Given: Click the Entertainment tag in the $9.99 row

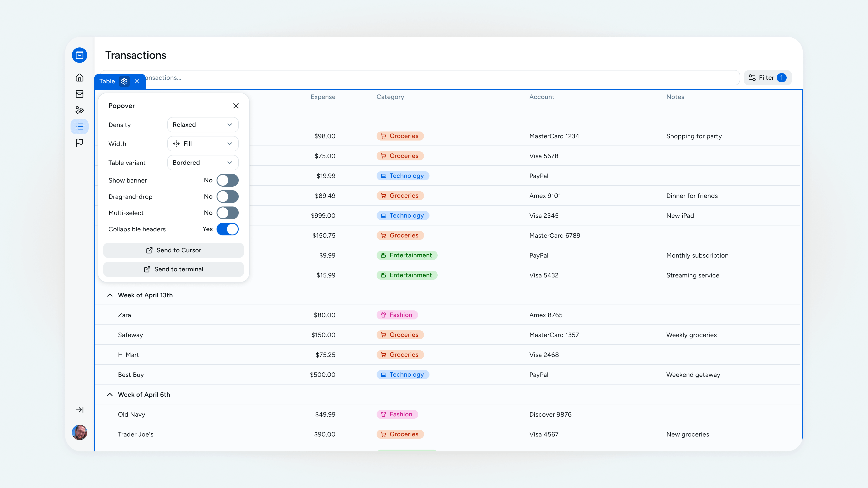Looking at the screenshot, I should pyautogui.click(x=407, y=255).
